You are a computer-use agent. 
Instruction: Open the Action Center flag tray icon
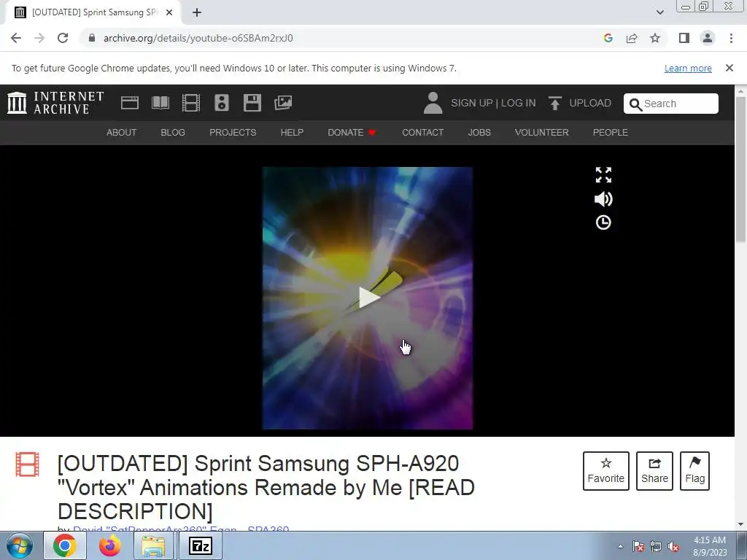pos(638,547)
